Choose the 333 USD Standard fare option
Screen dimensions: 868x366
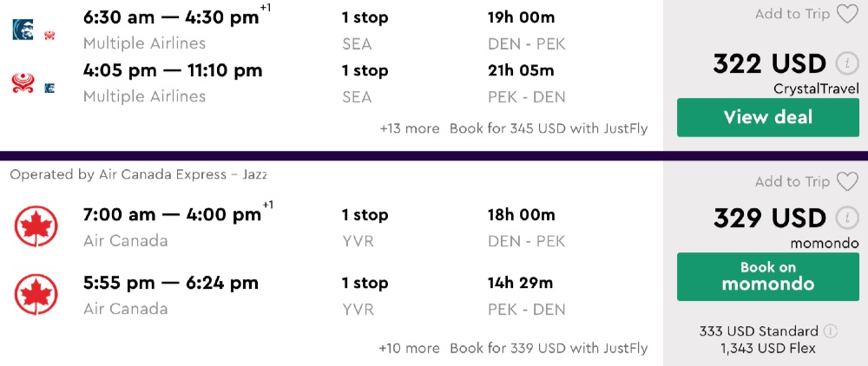pyautogui.click(x=758, y=331)
